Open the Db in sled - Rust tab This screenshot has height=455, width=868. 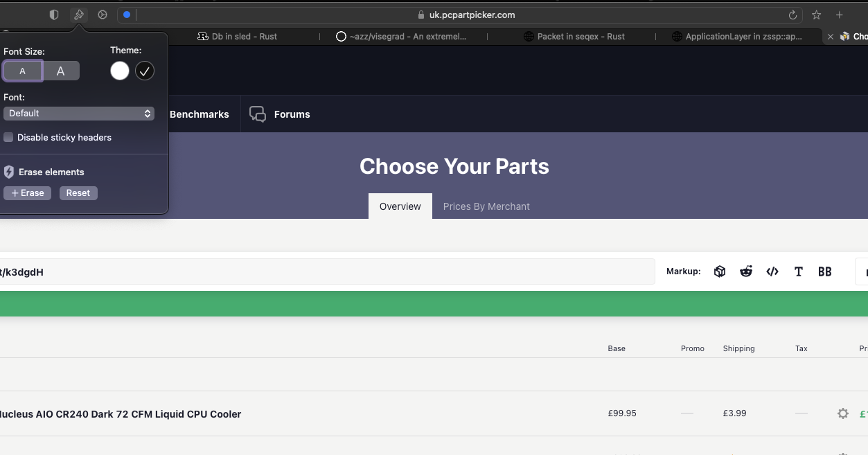(x=238, y=37)
